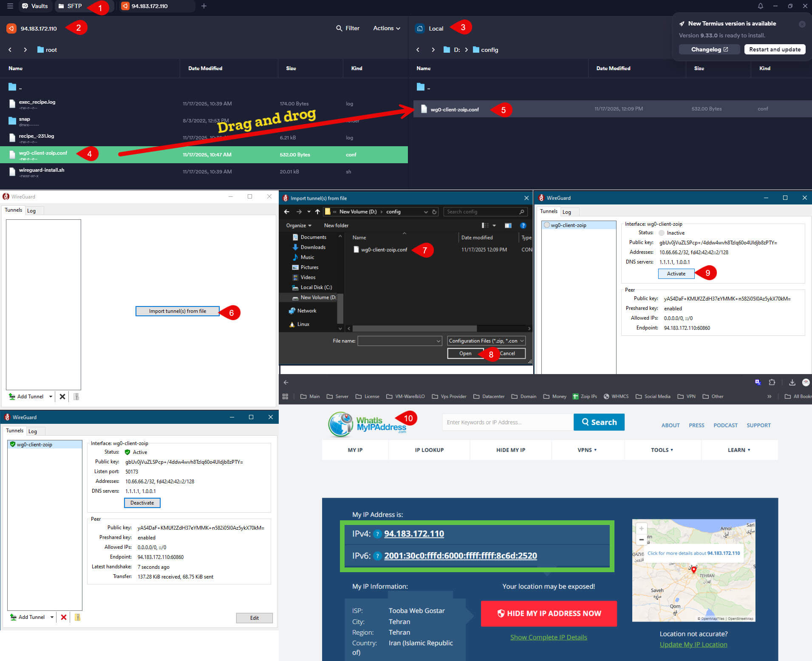The height and width of the screenshot is (661, 812).
Task: Click the Activate button for the tunnel
Action: pos(676,273)
